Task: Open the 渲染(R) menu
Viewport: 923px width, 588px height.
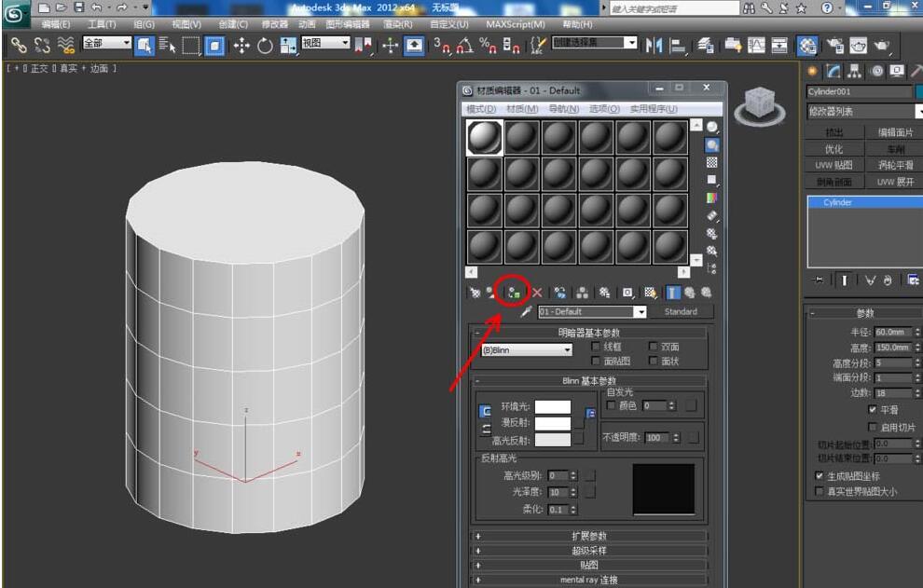Action: (398, 24)
